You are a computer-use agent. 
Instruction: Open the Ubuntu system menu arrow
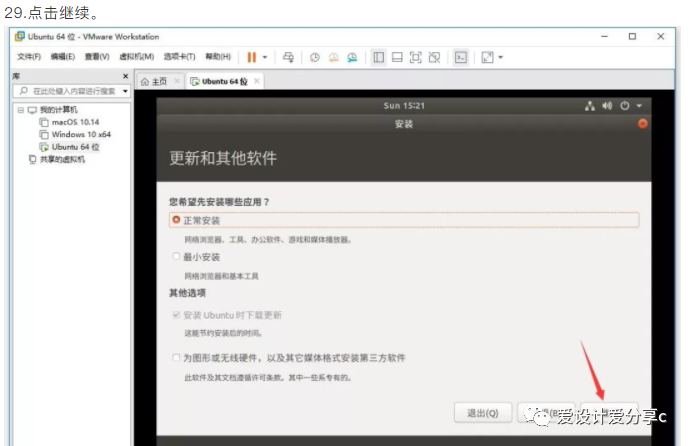[x=639, y=106]
